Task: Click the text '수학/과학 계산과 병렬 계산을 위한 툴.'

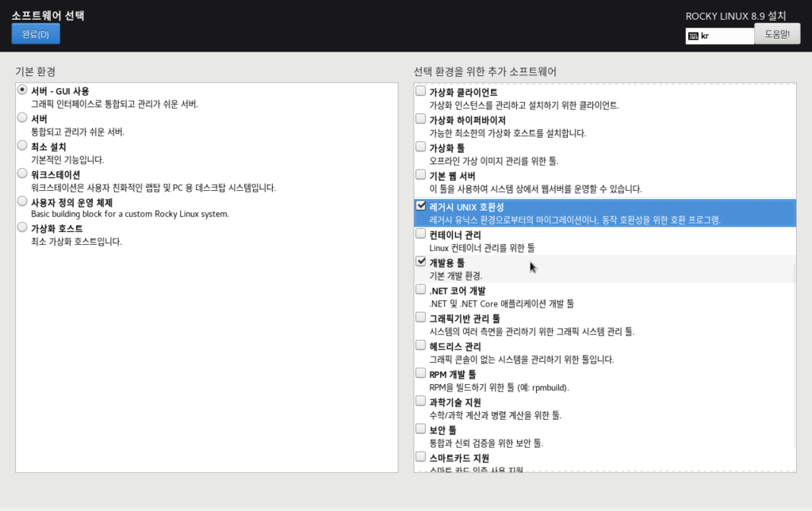Action: (495, 415)
